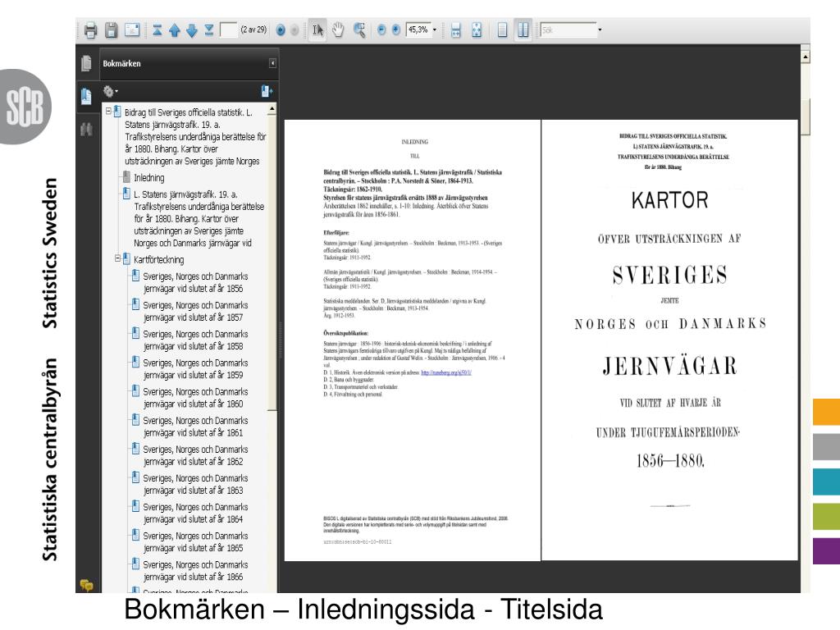The height and width of the screenshot is (630, 840).
Task: Collapse the root Bidrag till Sveriges bookmark
Action: tap(108, 112)
